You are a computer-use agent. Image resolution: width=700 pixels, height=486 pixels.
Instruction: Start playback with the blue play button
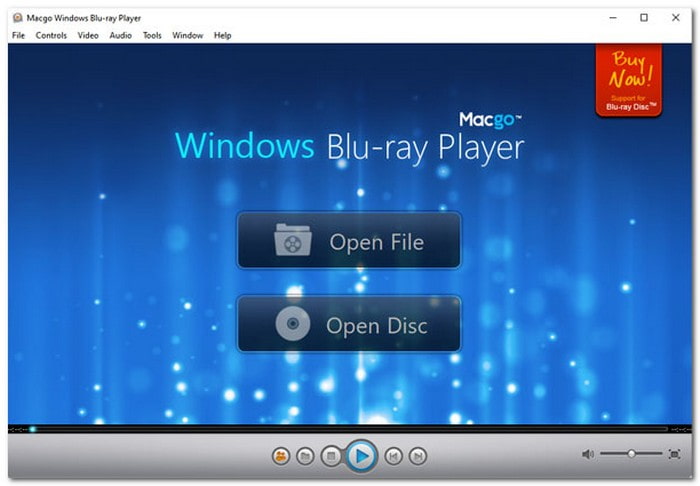362,456
